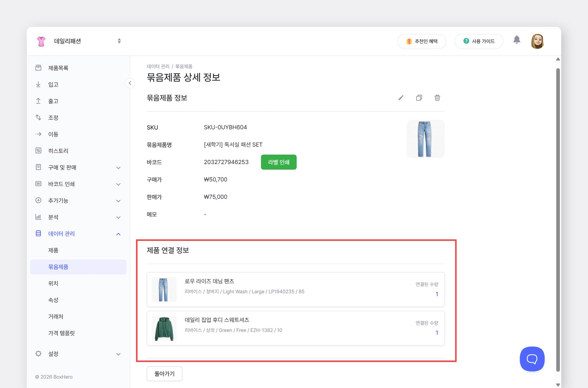Open 조정 from the sidebar

53,118
